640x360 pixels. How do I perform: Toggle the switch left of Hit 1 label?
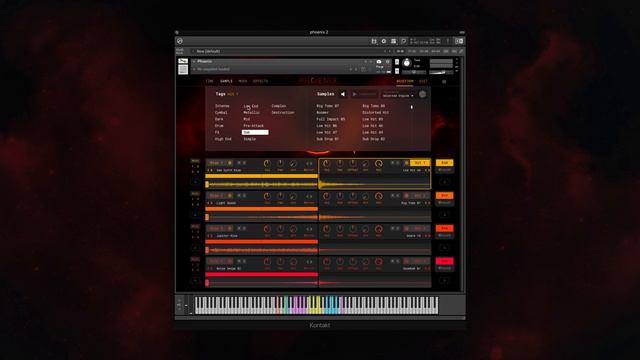[406, 163]
